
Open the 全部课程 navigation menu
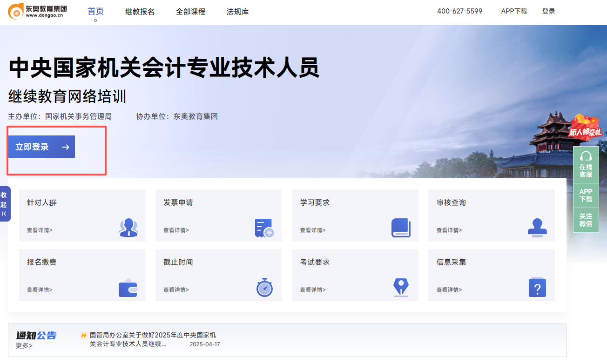click(x=191, y=11)
